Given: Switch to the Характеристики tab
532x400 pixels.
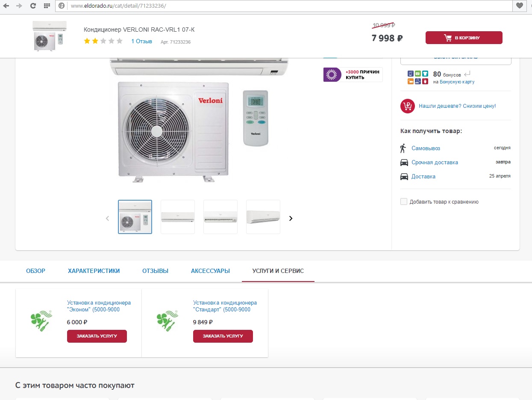Looking at the screenshot, I should click(x=94, y=271).
